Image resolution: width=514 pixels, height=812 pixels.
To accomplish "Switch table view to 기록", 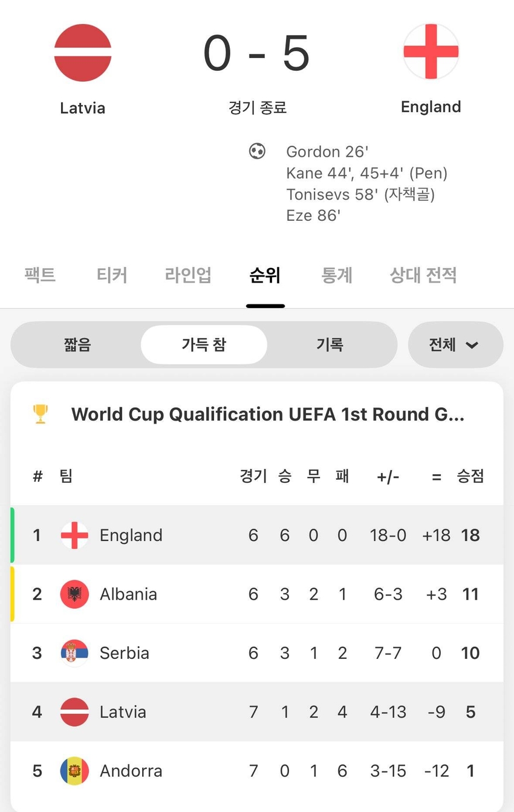I will tap(330, 345).
